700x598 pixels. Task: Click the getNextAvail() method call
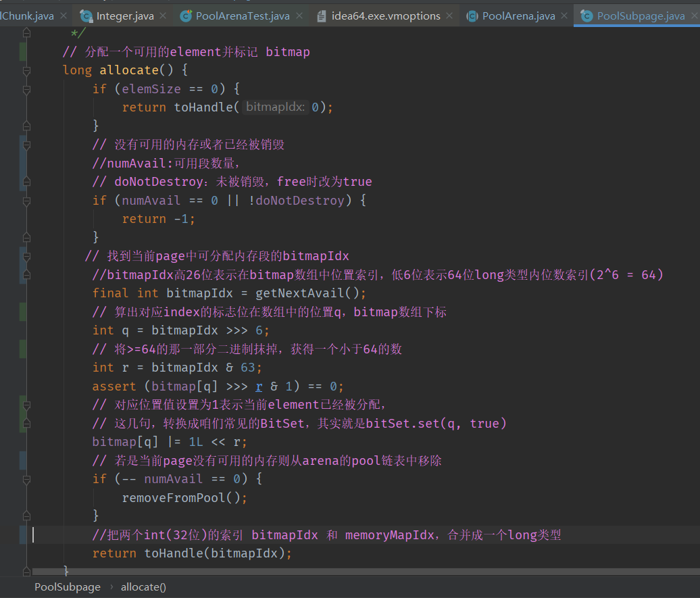[307, 293]
